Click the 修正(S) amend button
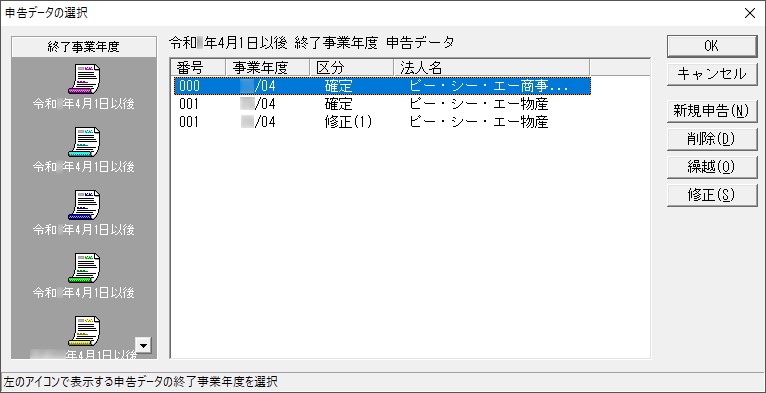Screen dimensions: 766x393 click(712, 195)
